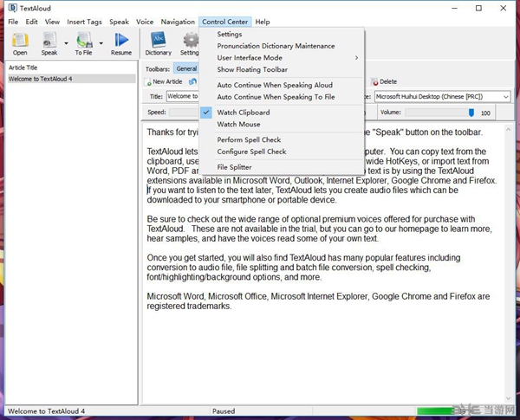Open the Dictionary tool
This screenshot has width=520, height=420.
click(x=159, y=42)
